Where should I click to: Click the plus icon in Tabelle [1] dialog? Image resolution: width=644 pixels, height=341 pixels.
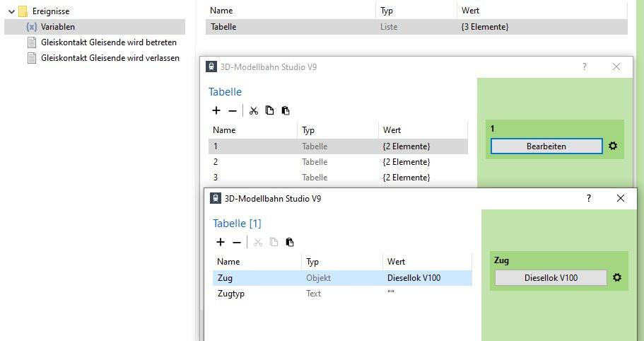[x=221, y=242]
